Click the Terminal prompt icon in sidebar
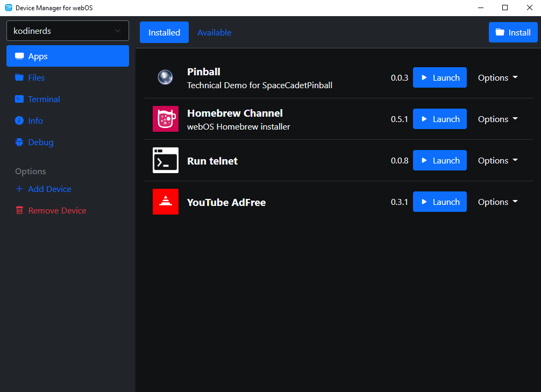Screen dimensions: 541x392 (19, 99)
